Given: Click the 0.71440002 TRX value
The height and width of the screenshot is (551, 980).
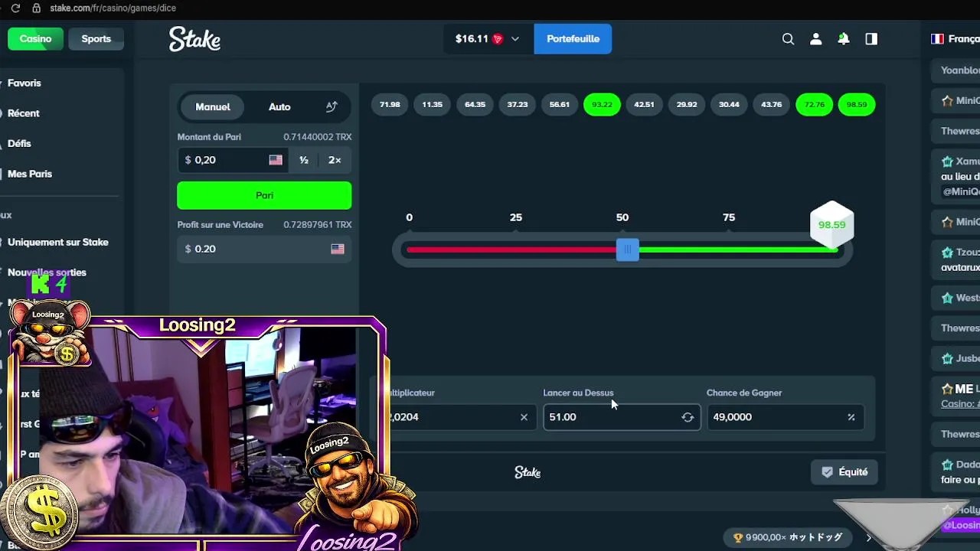Looking at the screenshot, I should tap(318, 137).
